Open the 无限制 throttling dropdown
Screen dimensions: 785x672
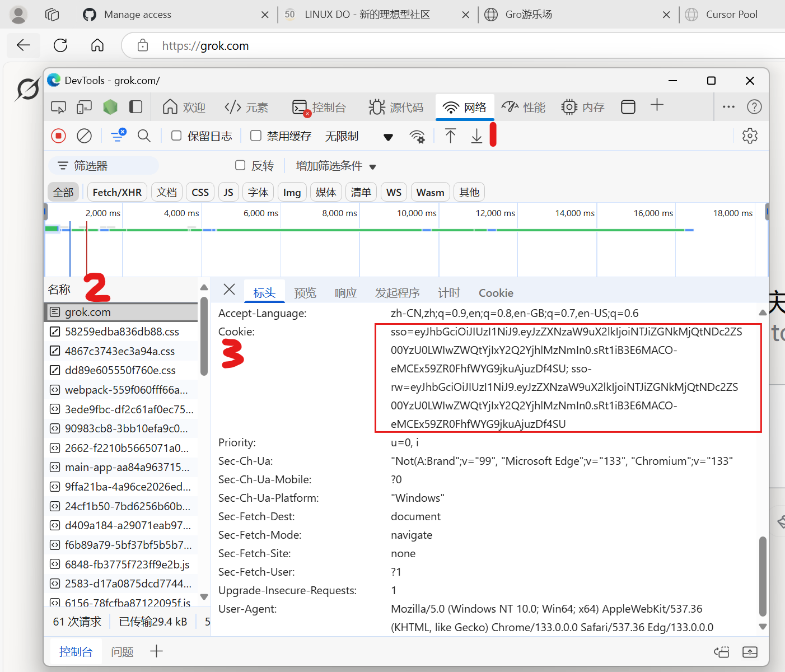(x=358, y=136)
